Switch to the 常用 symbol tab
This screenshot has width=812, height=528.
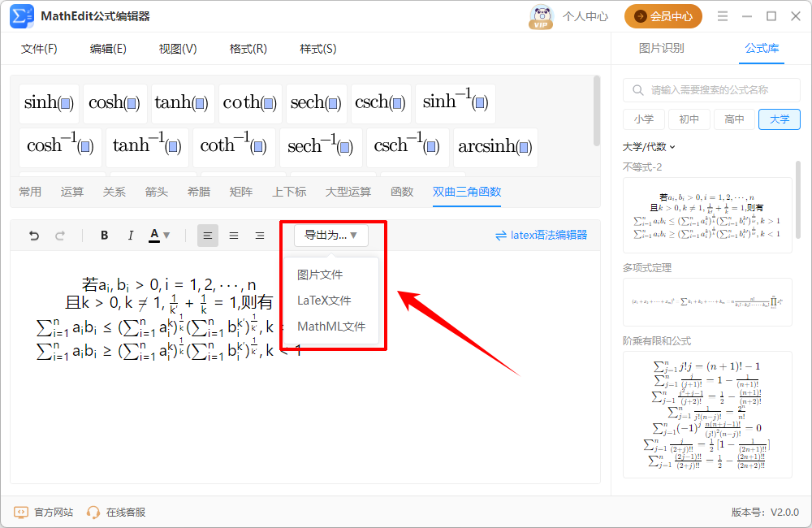30,192
